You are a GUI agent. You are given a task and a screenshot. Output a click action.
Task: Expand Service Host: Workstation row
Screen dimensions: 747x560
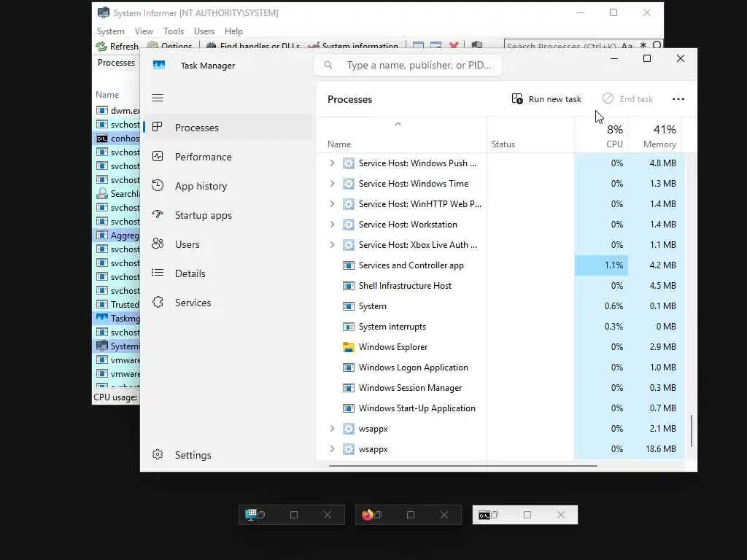click(332, 225)
